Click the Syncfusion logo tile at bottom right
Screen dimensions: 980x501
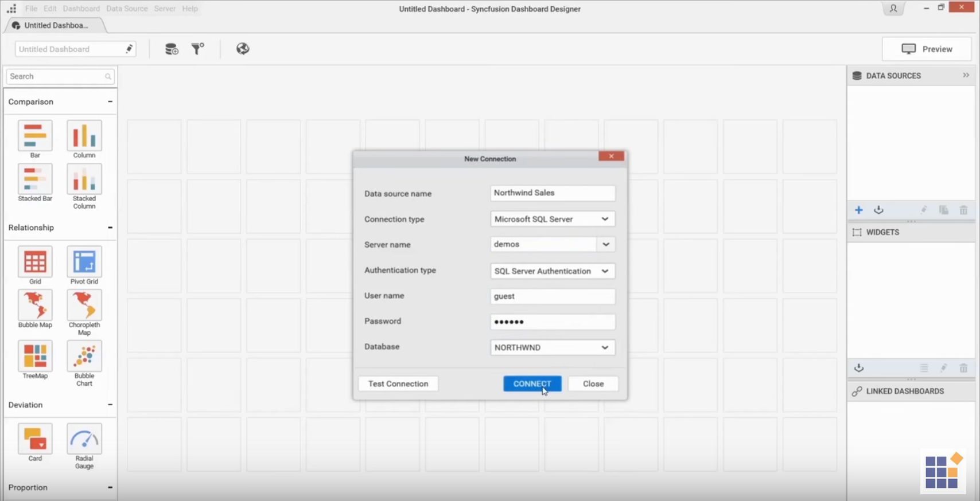coord(944,471)
